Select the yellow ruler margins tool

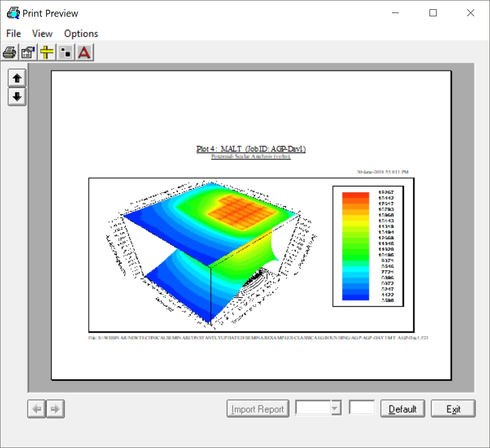click(47, 53)
